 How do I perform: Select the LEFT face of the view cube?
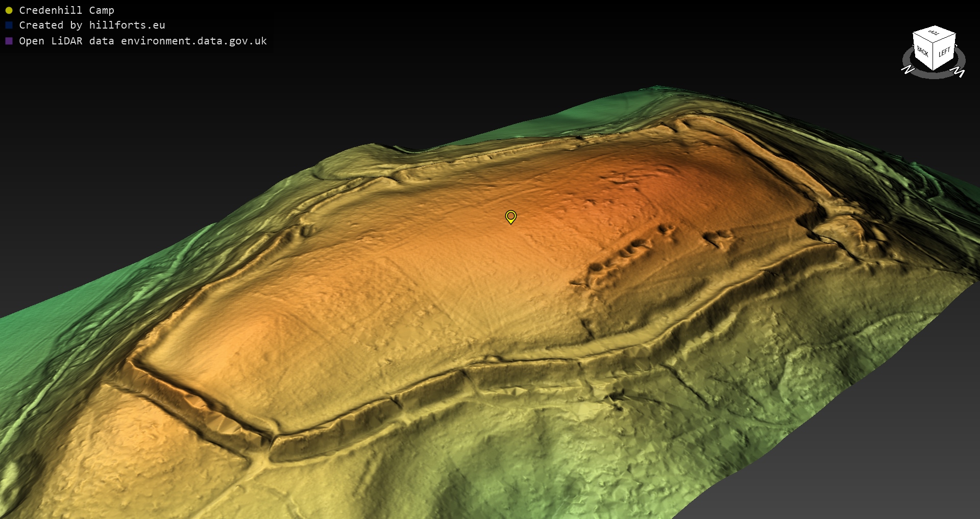click(944, 52)
